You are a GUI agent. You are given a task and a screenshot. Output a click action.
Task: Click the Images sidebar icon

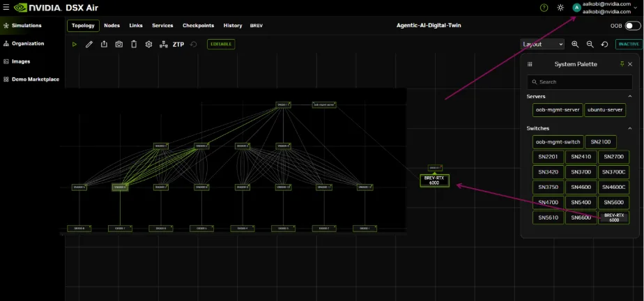(x=6, y=61)
